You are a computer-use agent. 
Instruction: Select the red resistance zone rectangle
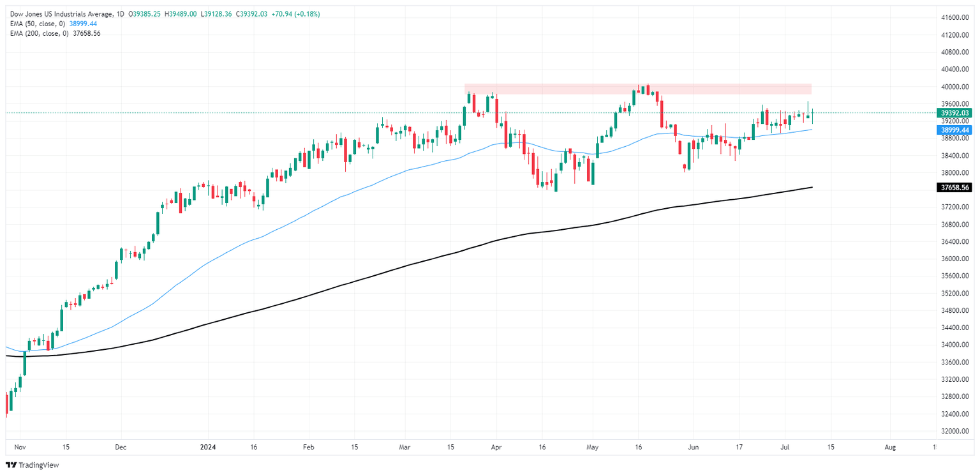pyautogui.click(x=637, y=89)
